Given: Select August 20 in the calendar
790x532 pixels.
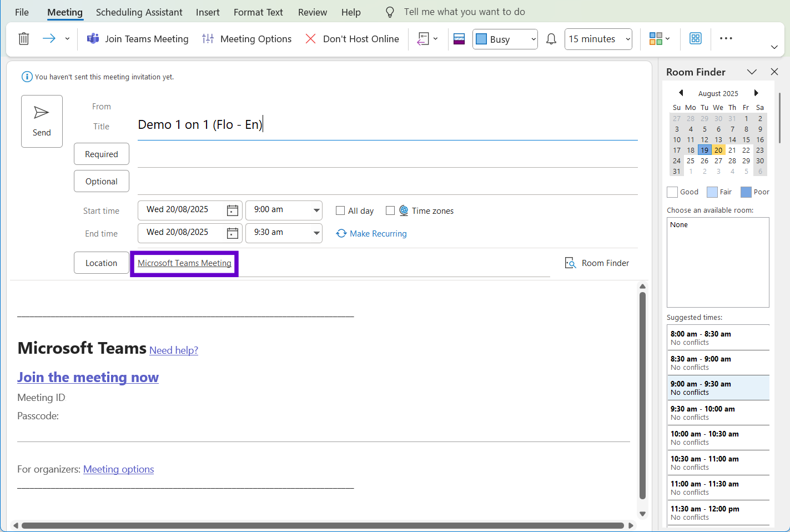Looking at the screenshot, I should [718, 150].
